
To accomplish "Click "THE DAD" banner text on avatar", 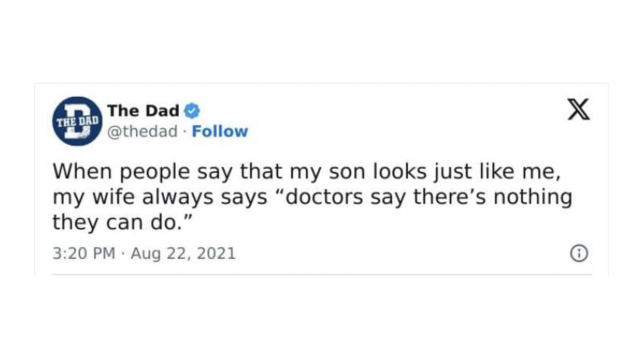I will tap(77, 121).
